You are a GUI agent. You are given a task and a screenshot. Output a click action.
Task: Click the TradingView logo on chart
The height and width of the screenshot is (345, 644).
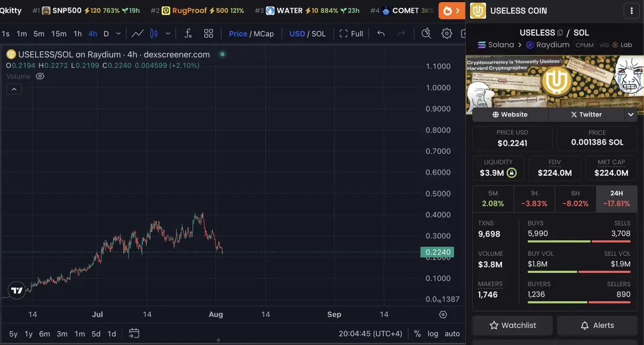pos(17,290)
